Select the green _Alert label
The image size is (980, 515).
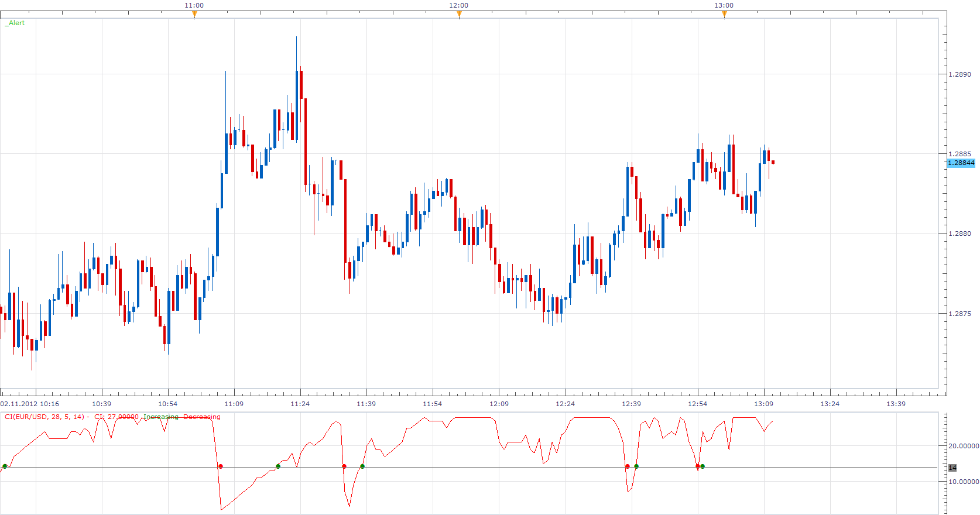[15, 23]
